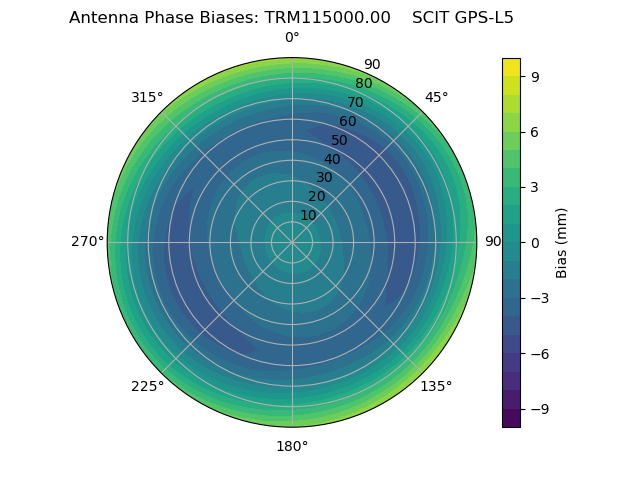The height and width of the screenshot is (480, 640).
Task: Click the colorbar tick label 0
Action: pos(535,243)
